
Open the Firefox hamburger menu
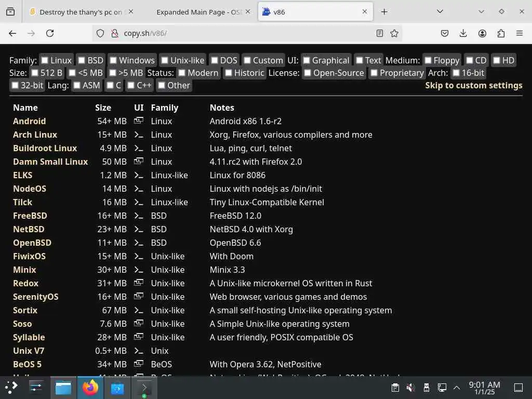tap(520, 33)
